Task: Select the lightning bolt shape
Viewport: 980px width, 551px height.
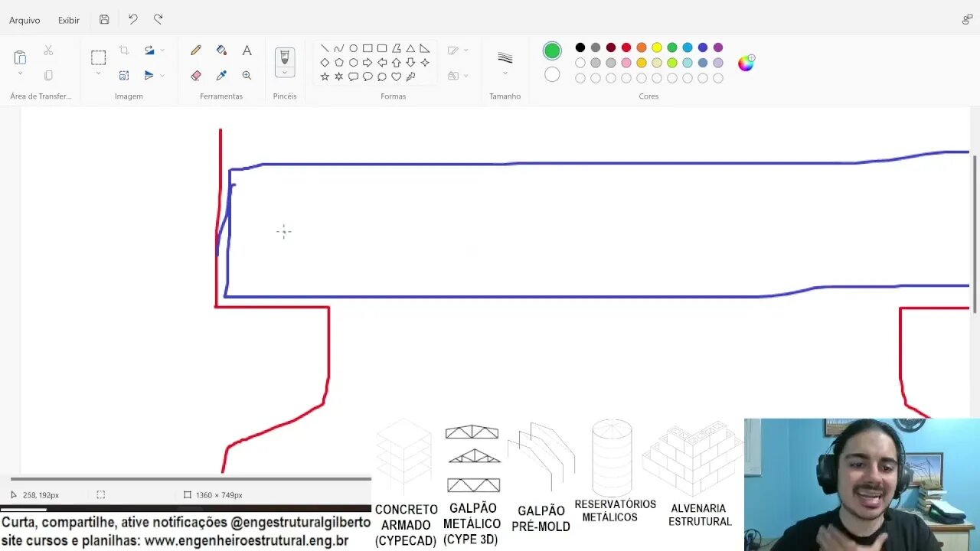Action: [x=410, y=77]
